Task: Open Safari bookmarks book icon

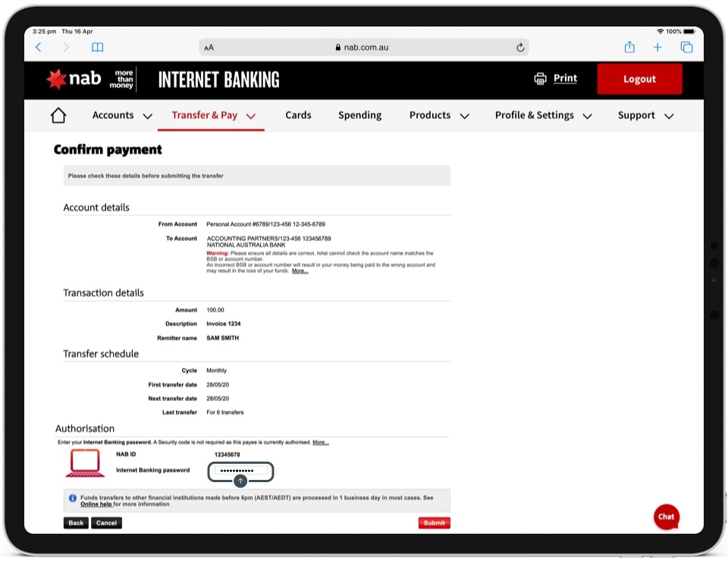Action: pos(97,47)
